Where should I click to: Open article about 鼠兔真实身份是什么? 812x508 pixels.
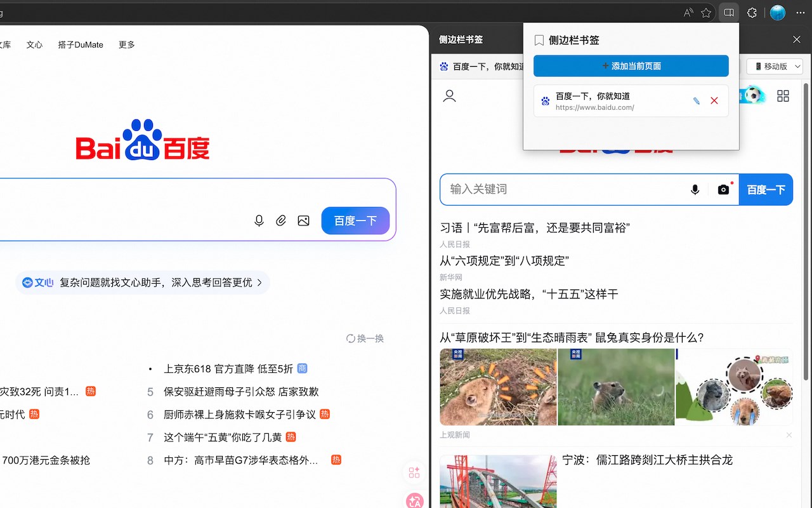(x=572, y=337)
